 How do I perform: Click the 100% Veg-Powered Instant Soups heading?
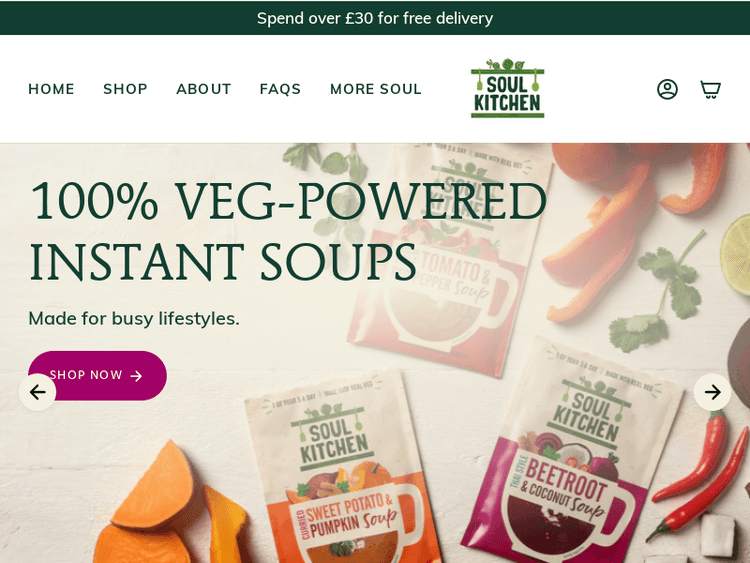(287, 230)
